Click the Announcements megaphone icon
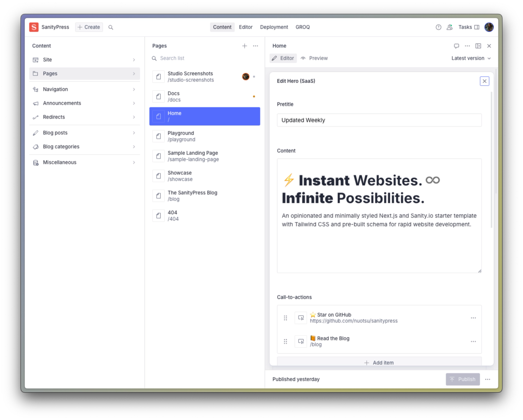Image resolution: width=523 pixels, height=420 pixels. coord(36,104)
